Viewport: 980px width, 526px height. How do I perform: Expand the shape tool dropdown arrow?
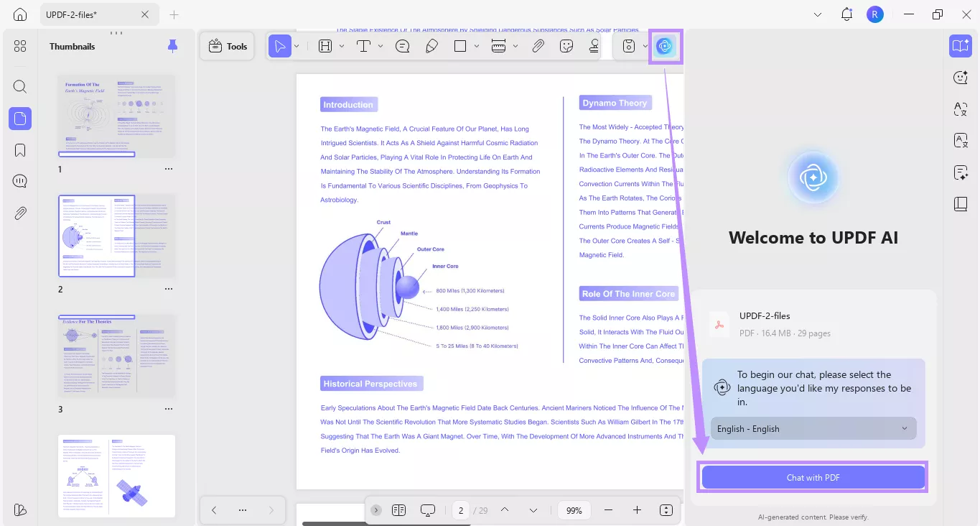click(477, 46)
